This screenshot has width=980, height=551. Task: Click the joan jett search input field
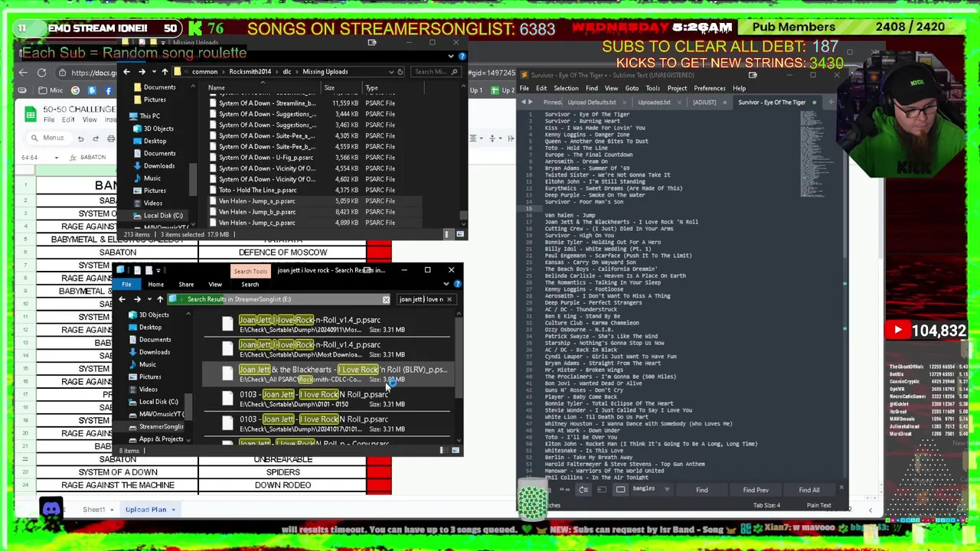pyautogui.click(x=420, y=299)
